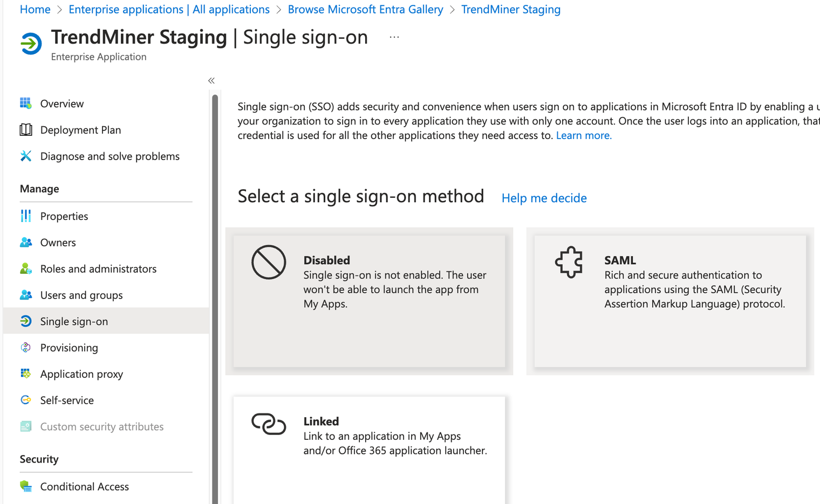Click the Overview grid icon
The image size is (820, 504).
25,103
